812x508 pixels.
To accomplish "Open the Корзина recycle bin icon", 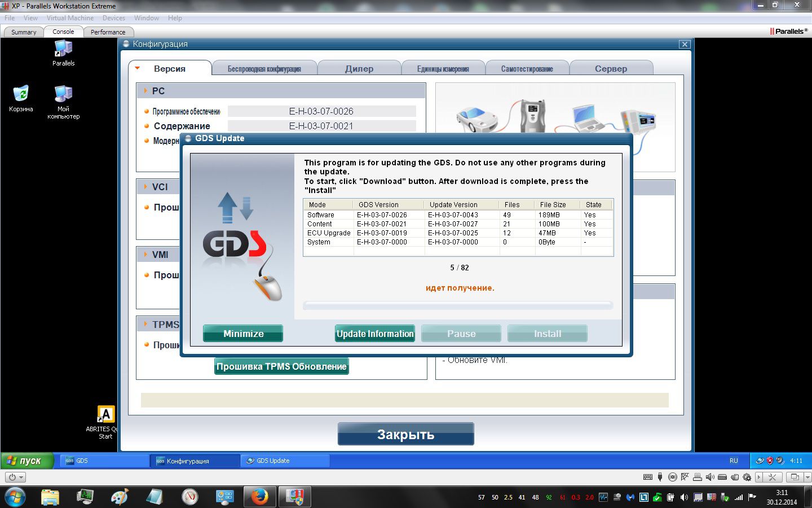I will click(x=21, y=98).
